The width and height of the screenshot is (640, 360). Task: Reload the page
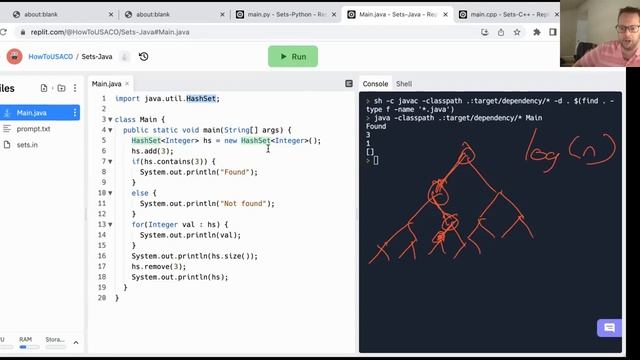coord(3,32)
